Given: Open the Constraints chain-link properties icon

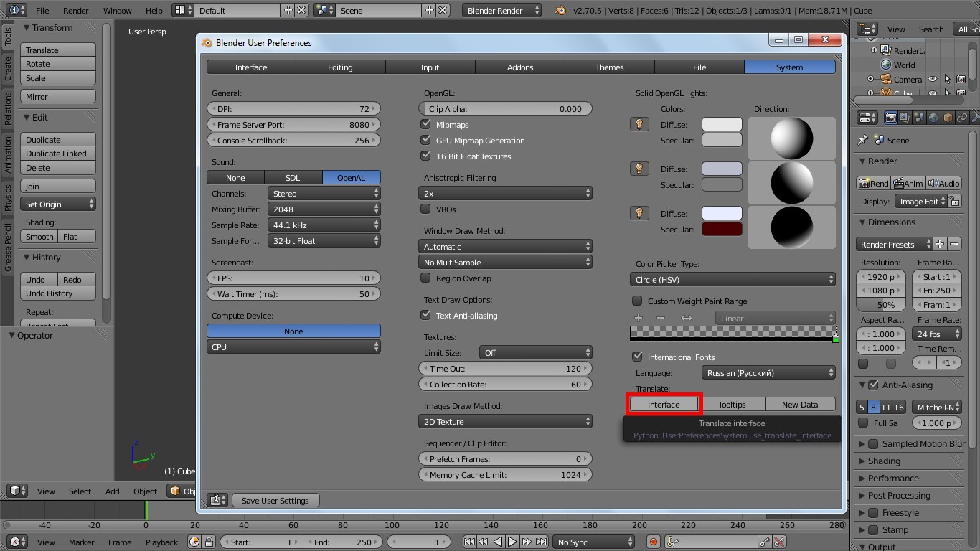Looking at the screenshot, I should [961, 118].
